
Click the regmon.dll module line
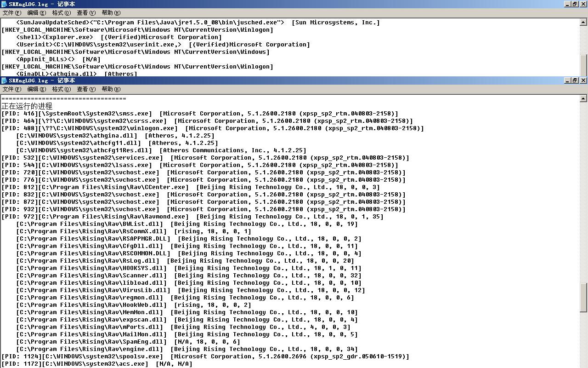[x=185, y=298]
